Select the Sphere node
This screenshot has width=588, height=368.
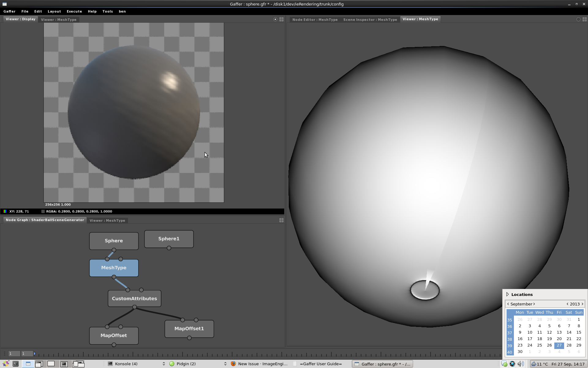pyautogui.click(x=114, y=241)
